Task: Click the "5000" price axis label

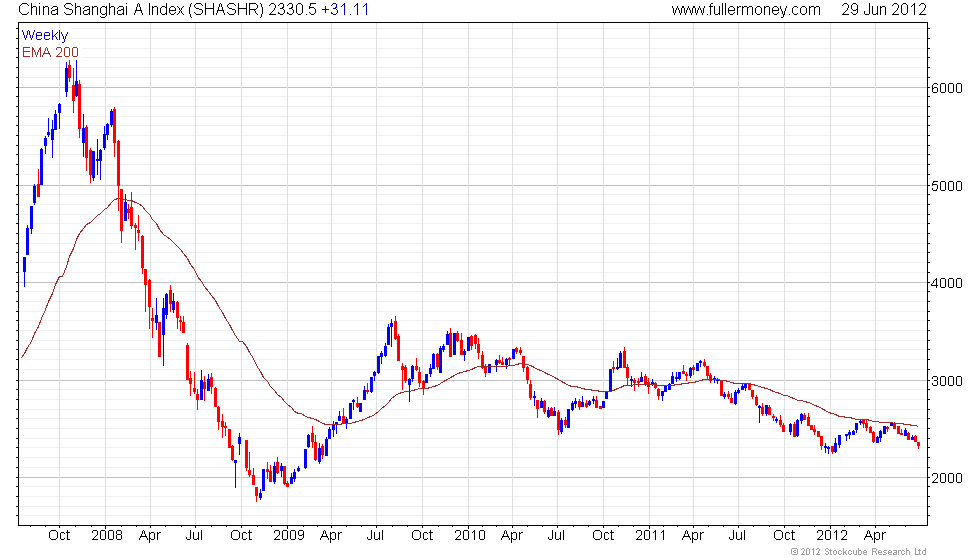Action: (946, 186)
